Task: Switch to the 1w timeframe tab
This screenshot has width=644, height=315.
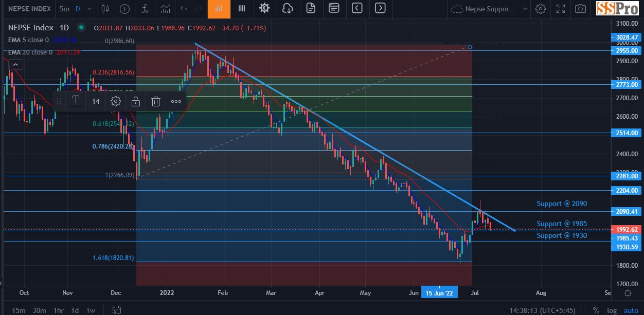Action: (x=91, y=310)
